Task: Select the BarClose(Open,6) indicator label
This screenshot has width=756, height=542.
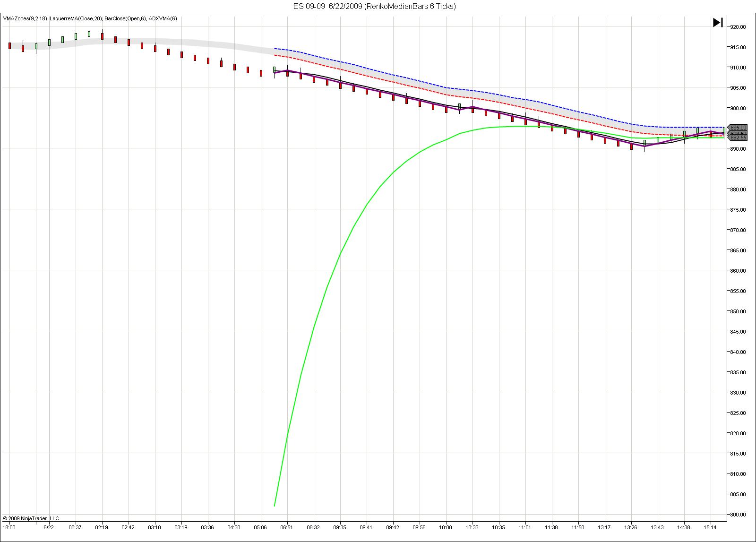Action: [x=125, y=18]
